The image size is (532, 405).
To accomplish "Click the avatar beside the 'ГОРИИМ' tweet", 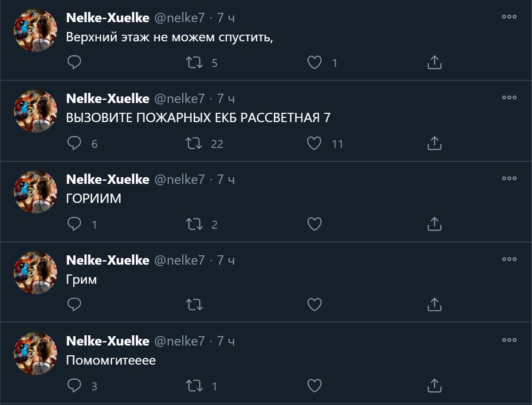I will [x=35, y=192].
